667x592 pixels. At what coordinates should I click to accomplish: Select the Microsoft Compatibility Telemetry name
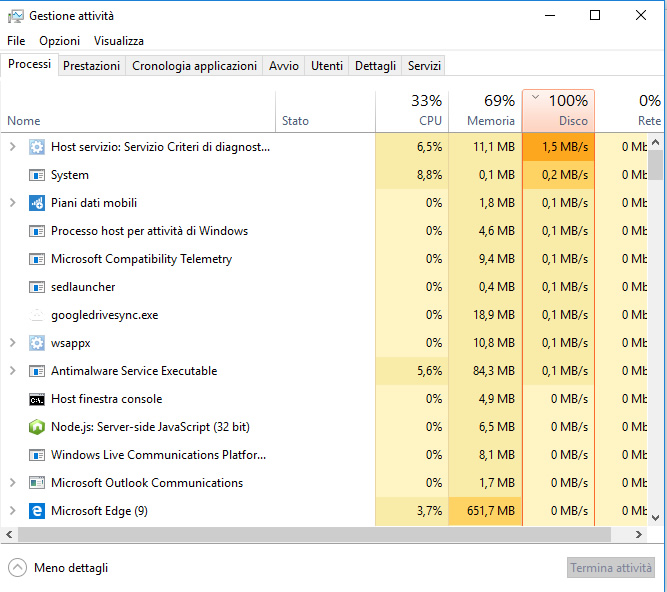pos(142,259)
